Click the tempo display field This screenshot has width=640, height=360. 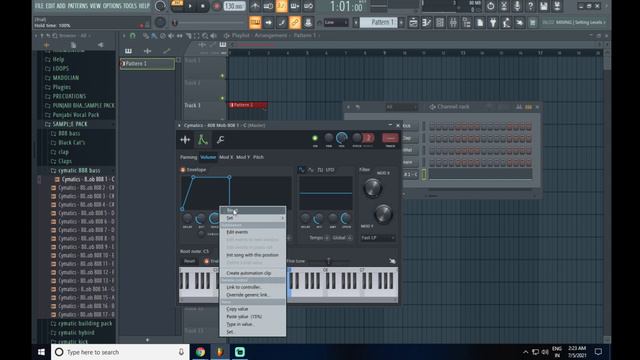pyautogui.click(x=235, y=6)
